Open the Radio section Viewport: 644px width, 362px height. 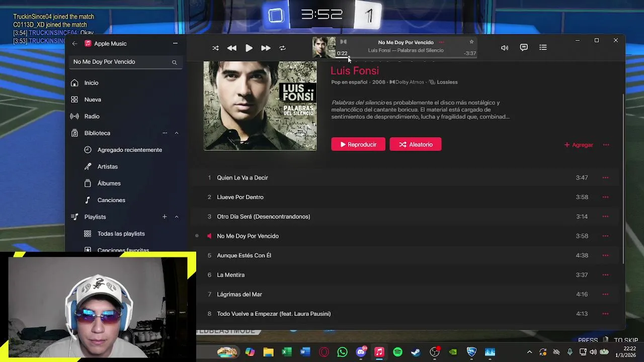(125, 116)
